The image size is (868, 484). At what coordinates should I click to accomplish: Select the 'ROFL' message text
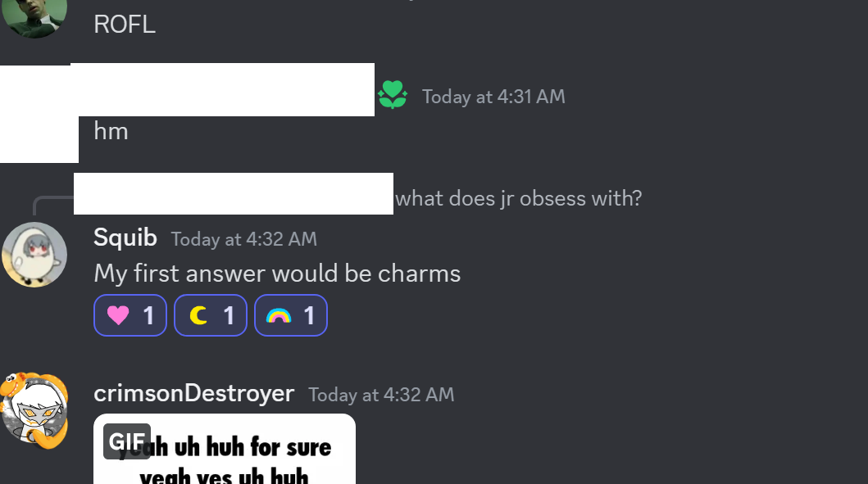tap(124, 25)
